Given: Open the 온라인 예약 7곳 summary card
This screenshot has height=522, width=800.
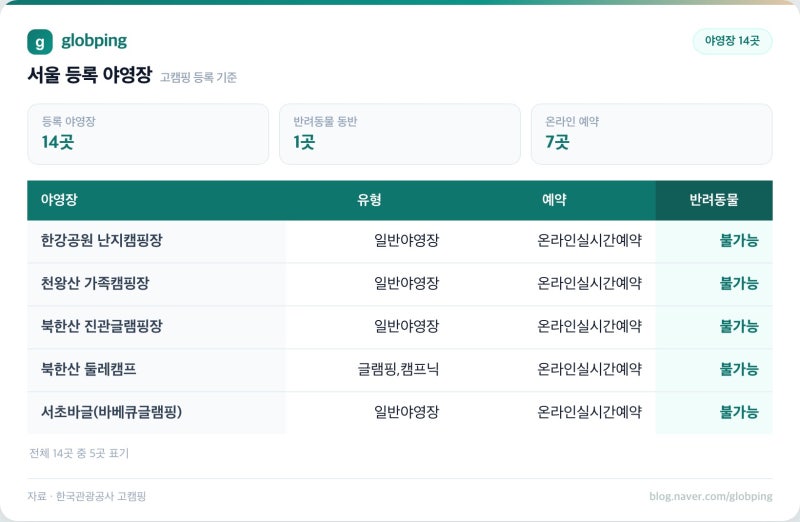Looking at the screenshot, I should click(x=652, y=134).
